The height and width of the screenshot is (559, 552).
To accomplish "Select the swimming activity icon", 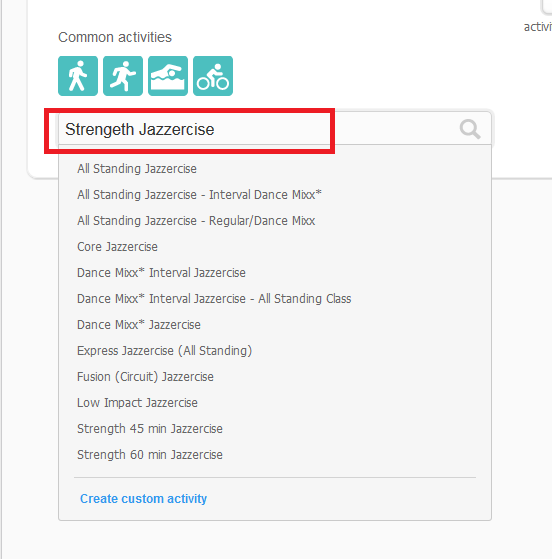I will click(168, 76).
